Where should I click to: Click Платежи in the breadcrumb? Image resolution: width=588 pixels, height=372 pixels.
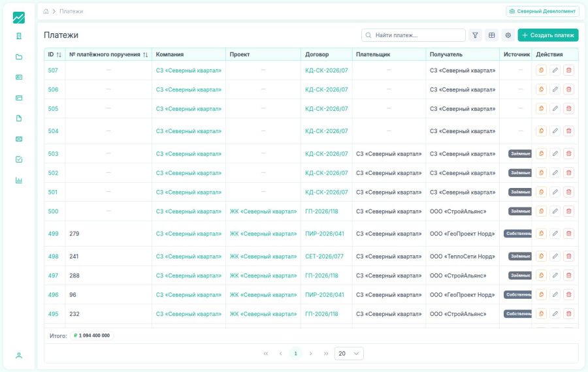(71, 11)
